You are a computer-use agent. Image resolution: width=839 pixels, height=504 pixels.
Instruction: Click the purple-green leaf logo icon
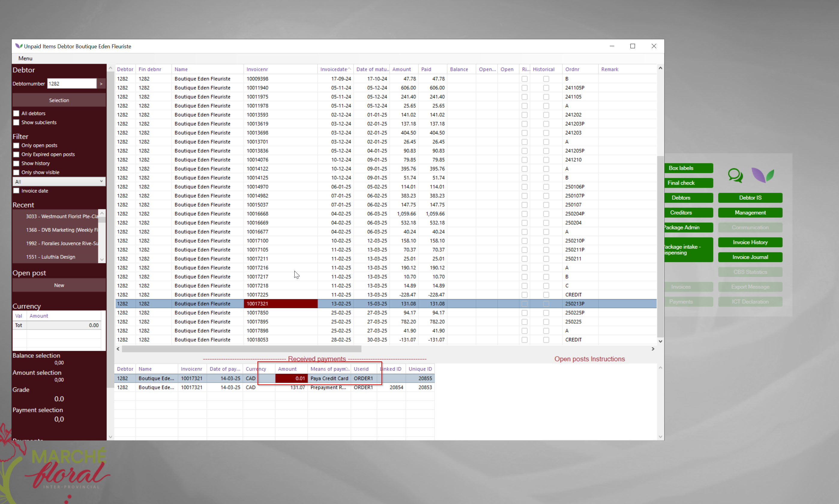[x=762, y=175]
